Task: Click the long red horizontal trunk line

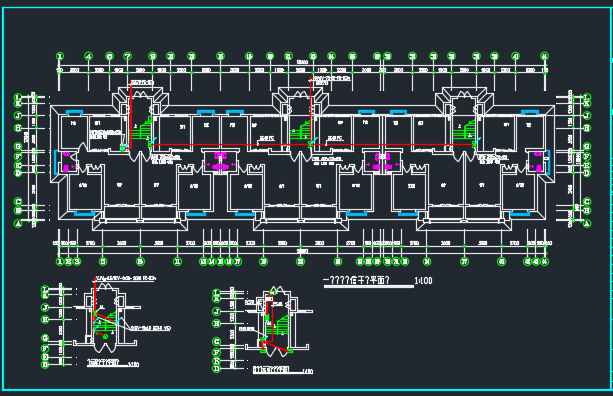Action: pos(312,145)
